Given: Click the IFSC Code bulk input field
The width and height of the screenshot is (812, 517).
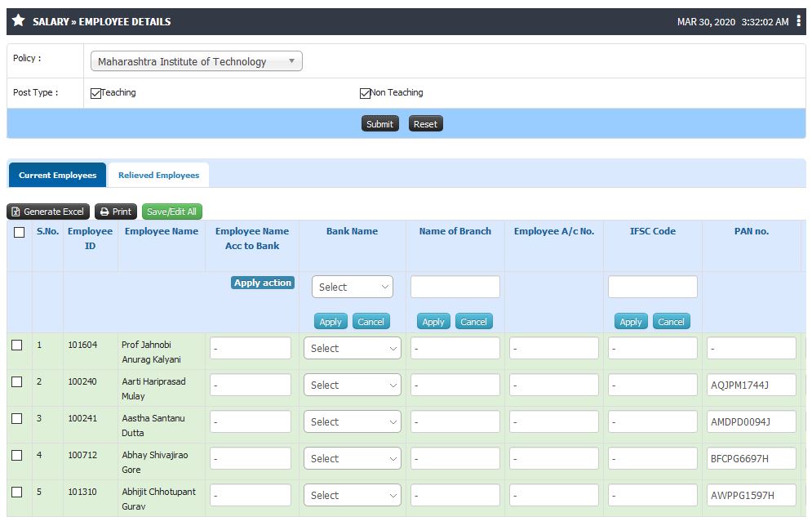Looking at the screenshot, I should [x=653, y=287].
